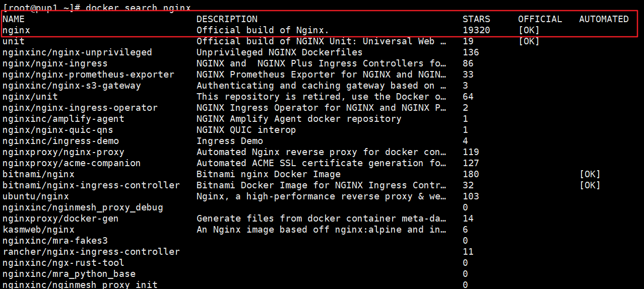Click the star count 119
This screenshot has height=289, width=644.
[471, 152]
